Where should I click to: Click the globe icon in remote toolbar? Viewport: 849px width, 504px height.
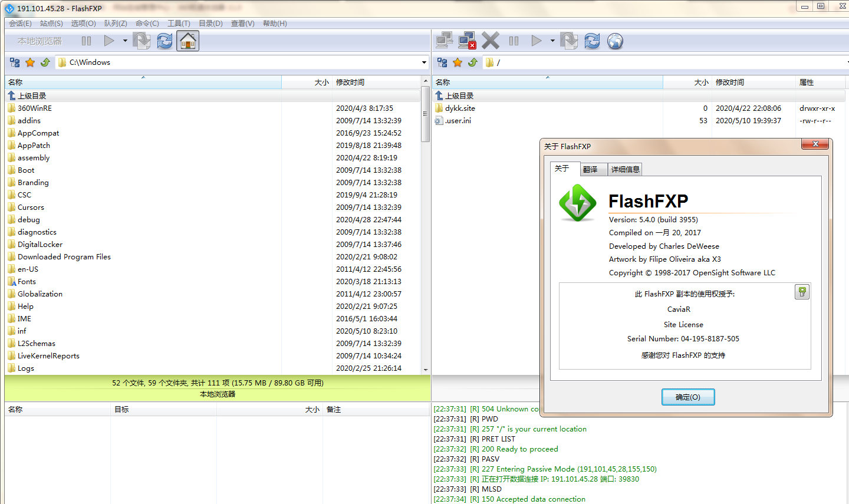[x=615, y=41]
